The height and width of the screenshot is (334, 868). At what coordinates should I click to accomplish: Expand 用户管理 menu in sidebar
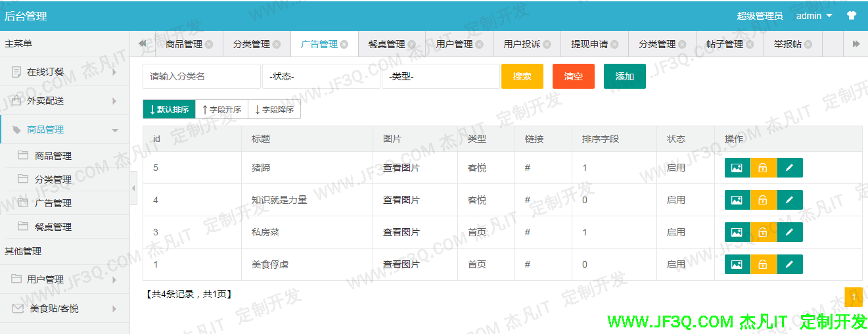click(64, 279)
